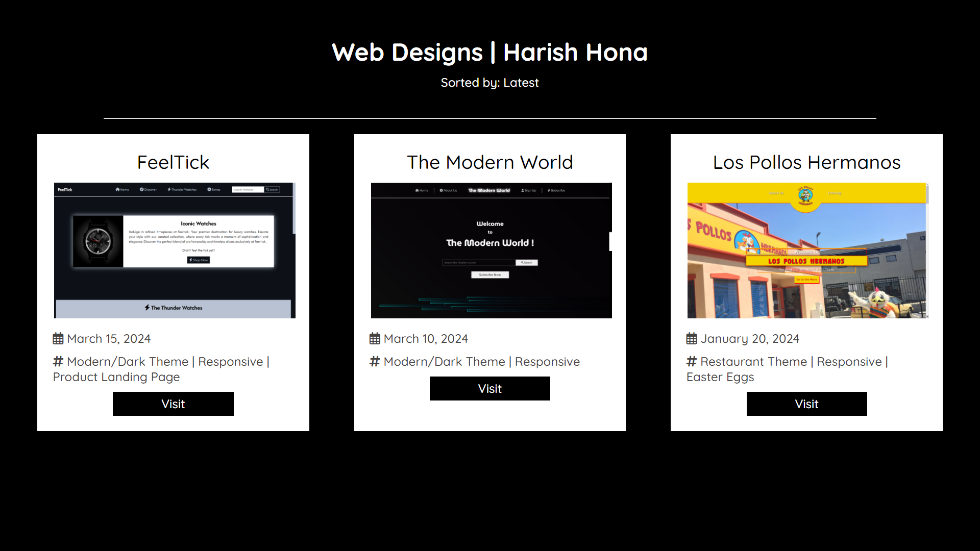Open the 'Sorted by: Latest' dropdown

[489, 82]
